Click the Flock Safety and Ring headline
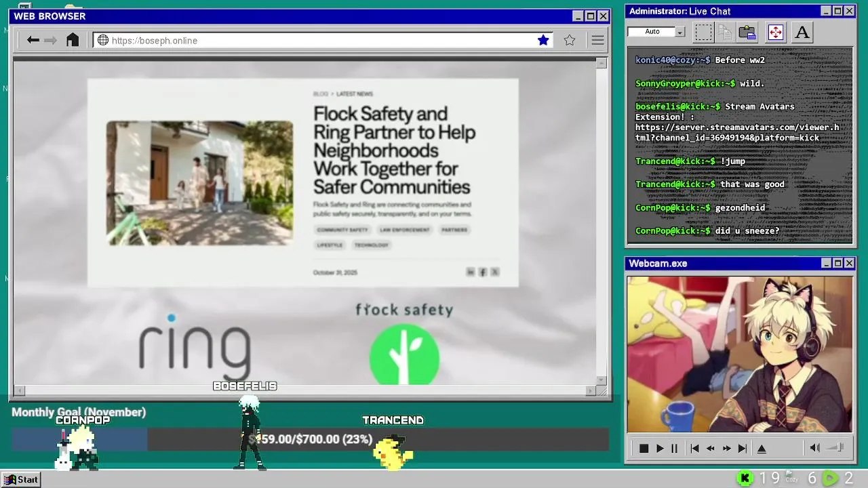 394,150
